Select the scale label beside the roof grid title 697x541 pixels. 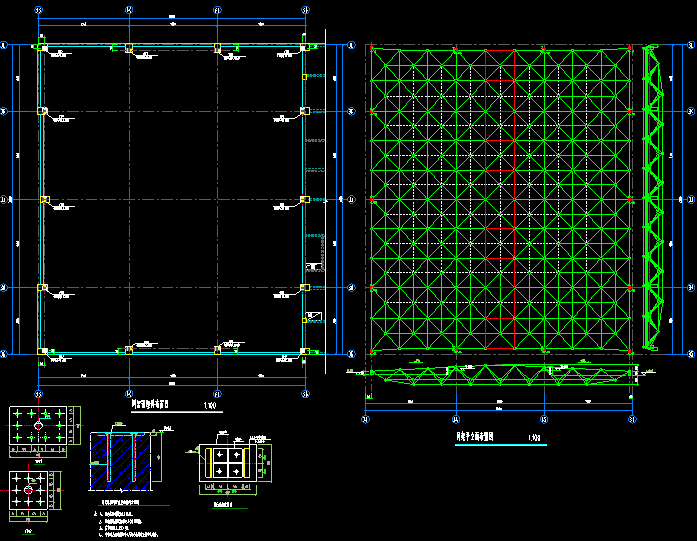click(x=534, y=438)
